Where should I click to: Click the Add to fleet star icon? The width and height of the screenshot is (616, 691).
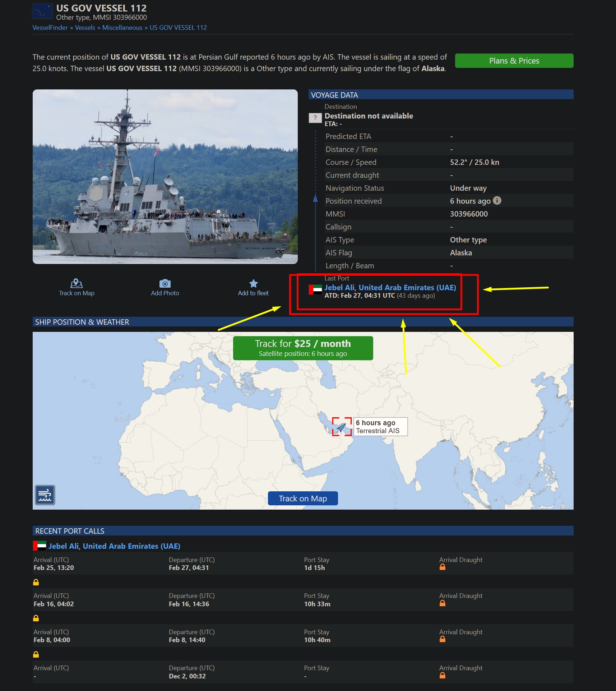click(254, 283)
